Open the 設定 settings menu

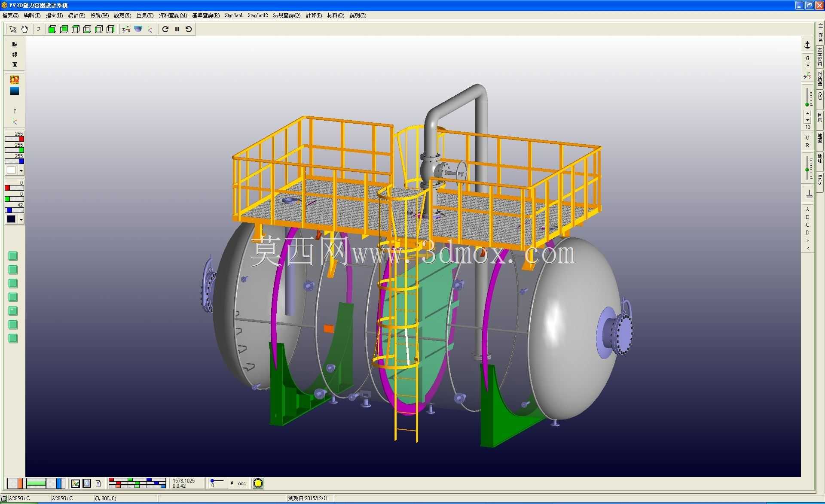click(122, 15)
